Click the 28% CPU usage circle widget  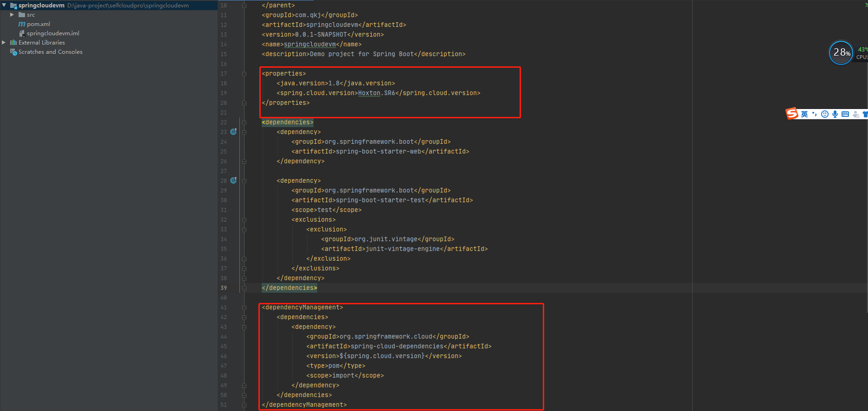pyautogui.click(x=841, y=52)
